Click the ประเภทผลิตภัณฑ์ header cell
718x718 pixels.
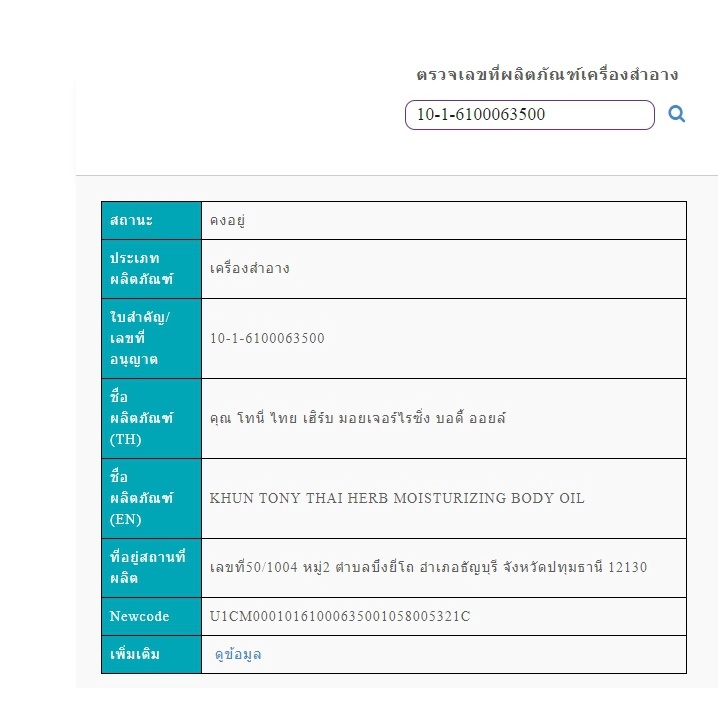coord(151,269)
